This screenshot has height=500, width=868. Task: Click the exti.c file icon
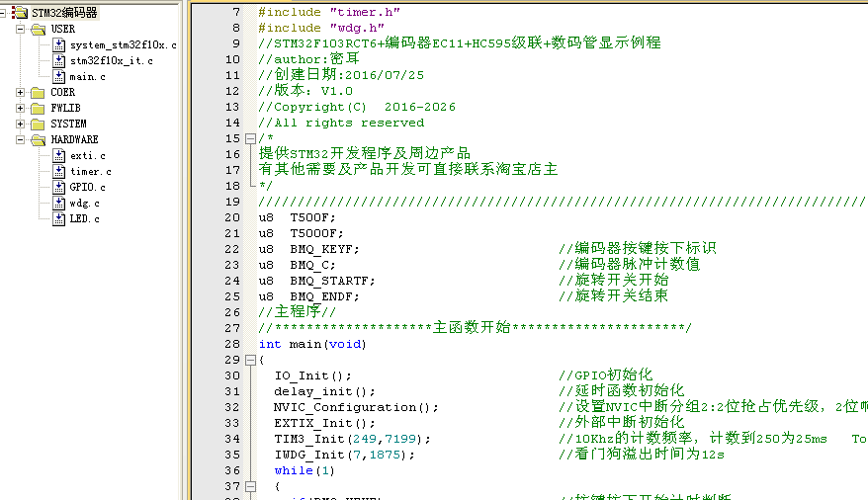pyautogui.click(x=59, y=156)
